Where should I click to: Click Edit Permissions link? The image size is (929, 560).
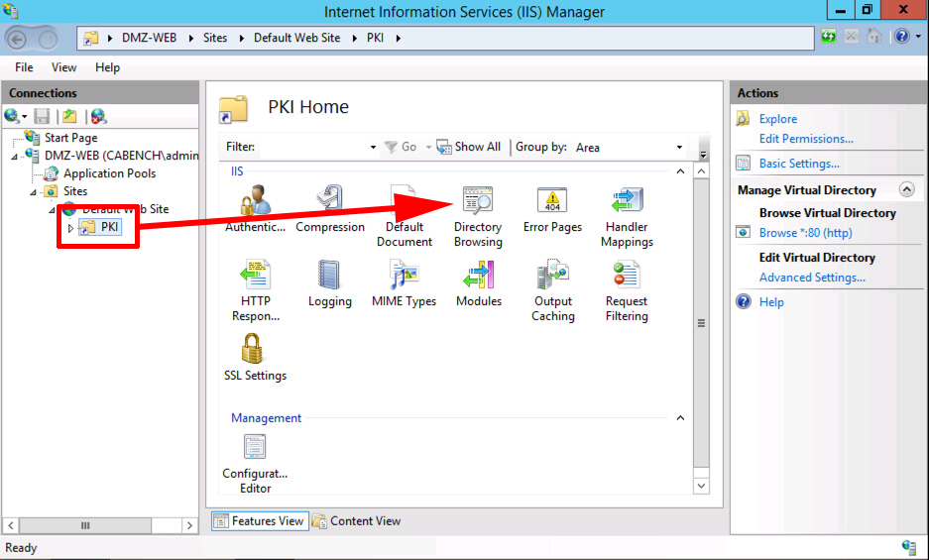pyautogui.click(x=806, y=139)
